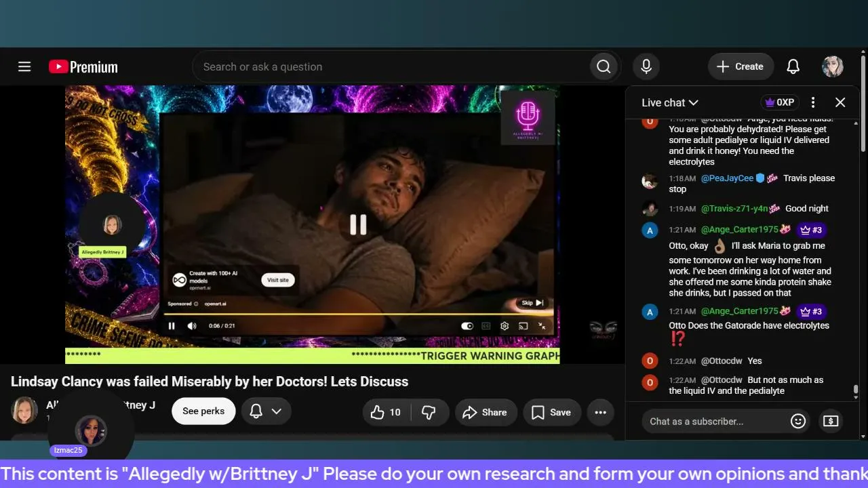
Task: Open the 0XP crown points badge
Action: [780, 102]
